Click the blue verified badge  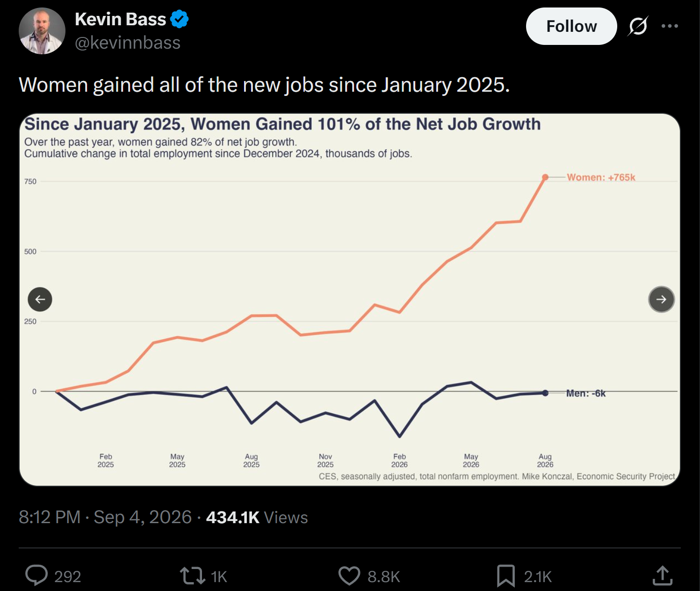click(179, 19)
